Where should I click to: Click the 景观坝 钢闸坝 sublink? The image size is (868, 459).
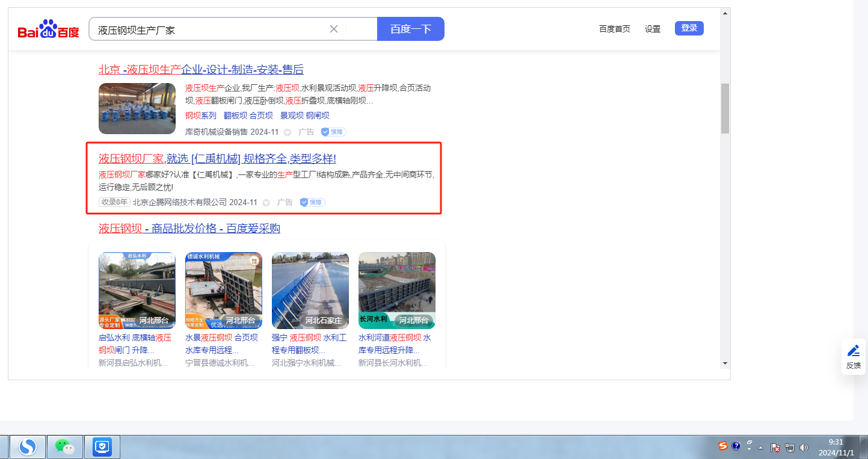[305, 116]
